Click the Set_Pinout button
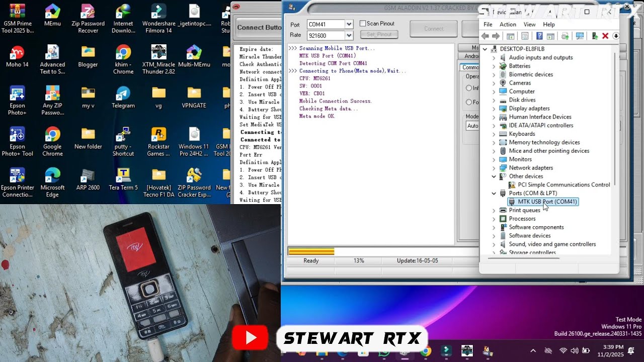Viewport: 644px width, 362px height. (379, 35)
